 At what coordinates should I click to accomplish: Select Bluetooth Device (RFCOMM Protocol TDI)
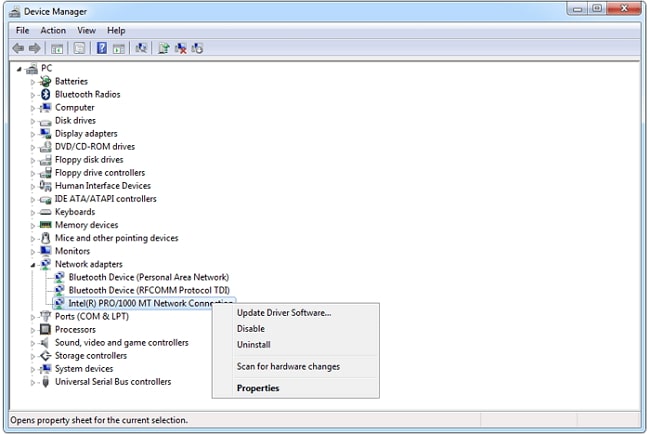tap(149, 290)
